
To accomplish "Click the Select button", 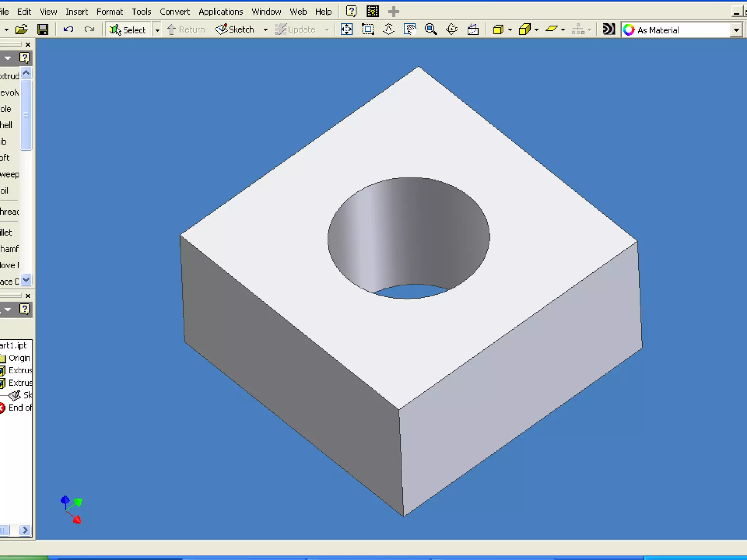I will pos(128,30).
